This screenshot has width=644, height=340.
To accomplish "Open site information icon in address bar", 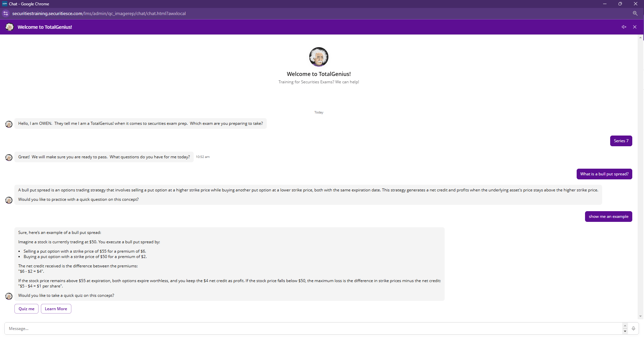I will click(x=6, y=13).
